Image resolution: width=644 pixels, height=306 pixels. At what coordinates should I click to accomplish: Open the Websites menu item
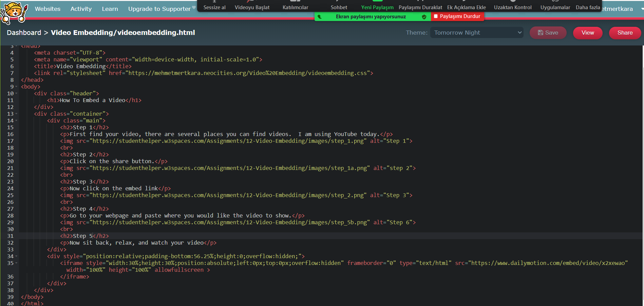[48, 9]
